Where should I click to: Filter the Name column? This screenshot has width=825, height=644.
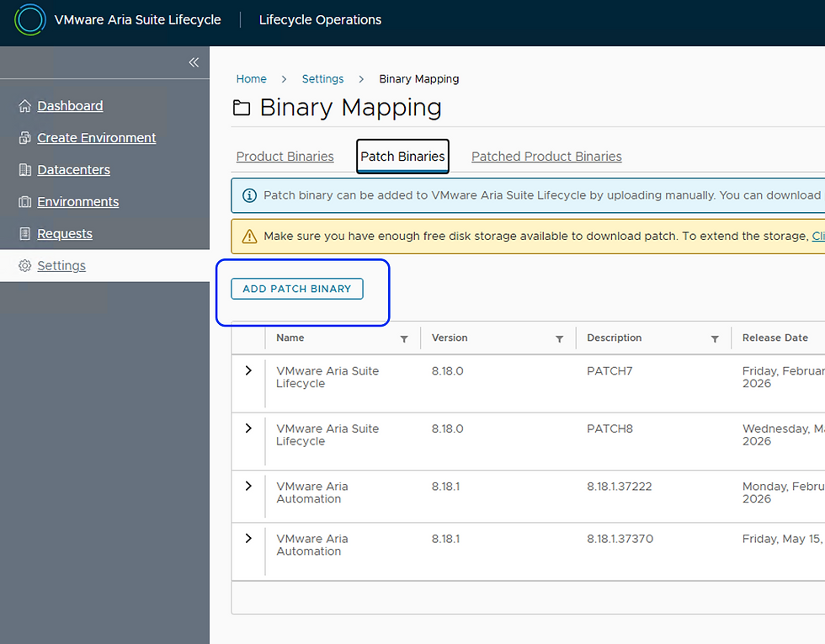(x=404, y=338)
